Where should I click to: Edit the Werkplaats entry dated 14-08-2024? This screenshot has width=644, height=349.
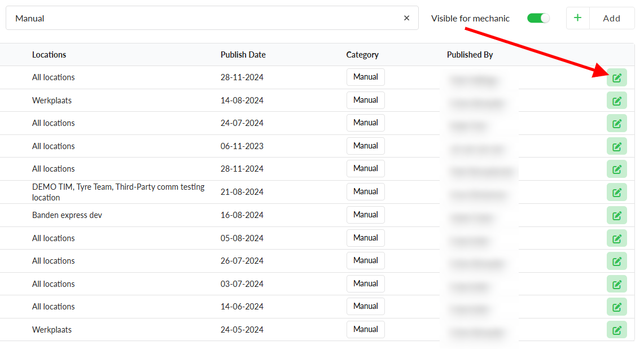[x=616, y=101]
